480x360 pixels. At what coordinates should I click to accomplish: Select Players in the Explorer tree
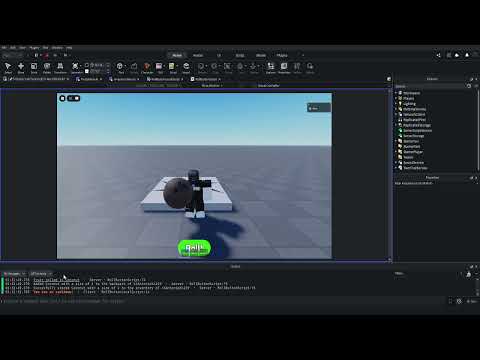point(408,98)
